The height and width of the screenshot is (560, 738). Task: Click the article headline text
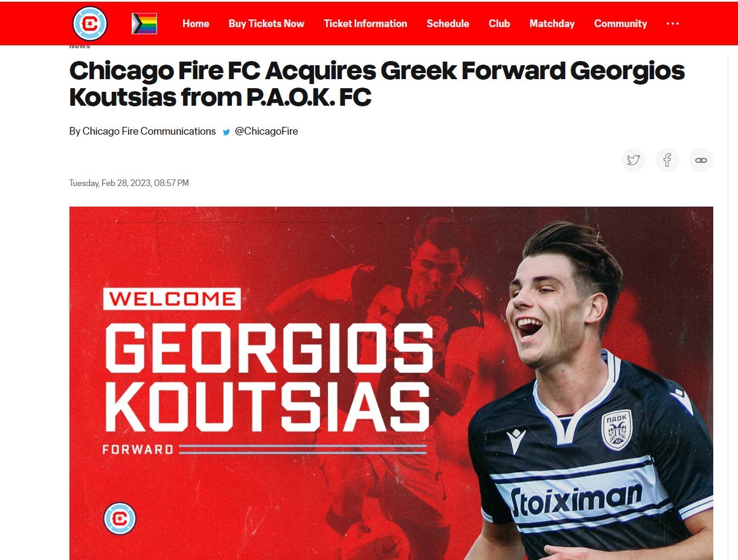[377, 84]
